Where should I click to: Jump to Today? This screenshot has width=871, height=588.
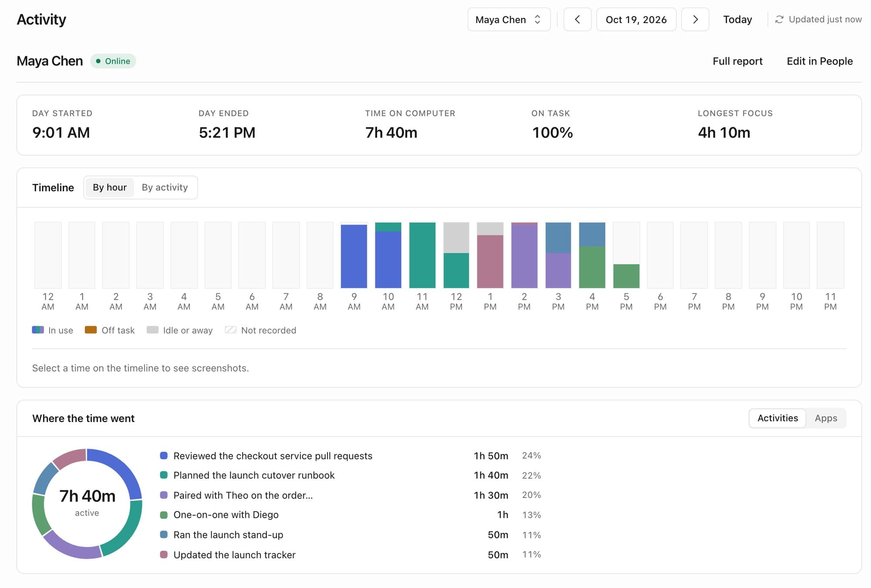[x=737, y=20]
